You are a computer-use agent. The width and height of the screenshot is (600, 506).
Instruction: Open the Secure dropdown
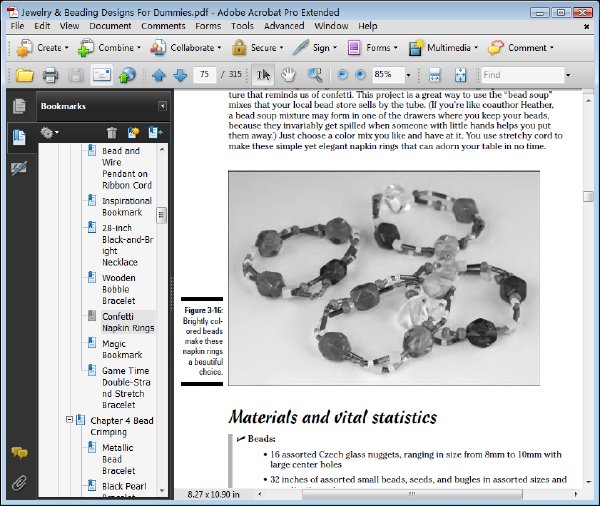click(258, 48)
